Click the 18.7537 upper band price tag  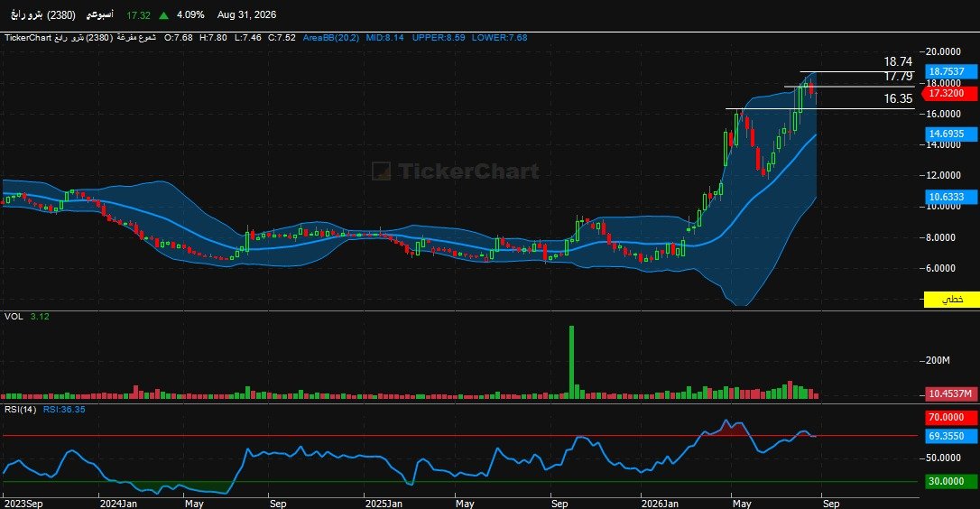click(950, 71)
